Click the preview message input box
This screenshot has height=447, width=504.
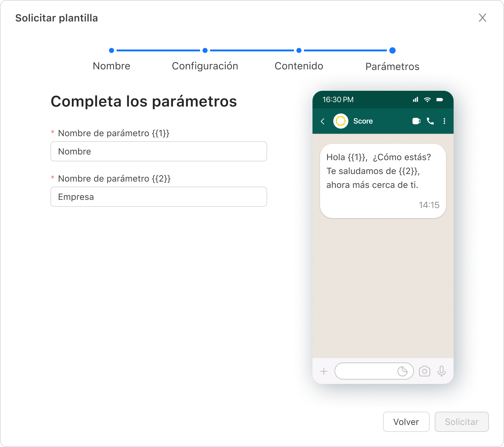click(x=374, y=371)
